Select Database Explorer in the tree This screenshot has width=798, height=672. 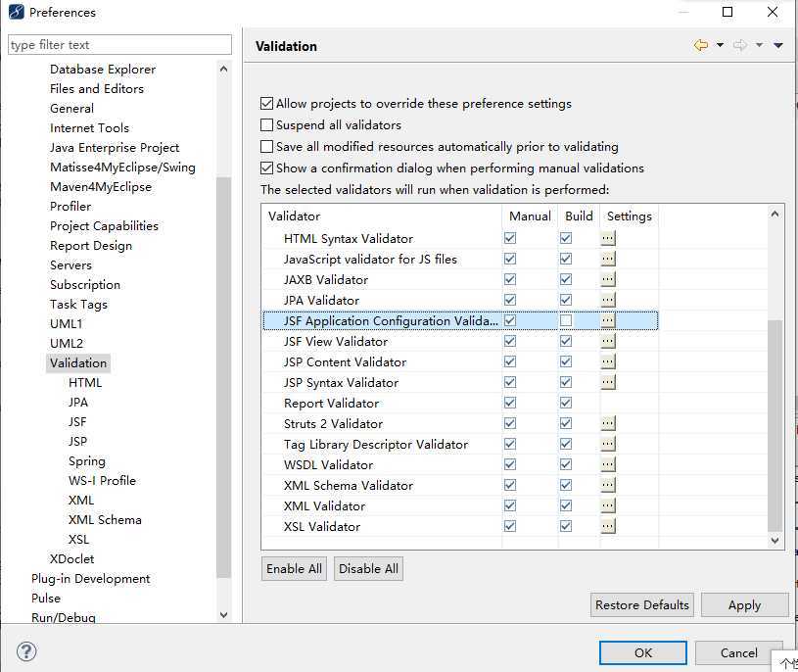[x=102, y=70]
